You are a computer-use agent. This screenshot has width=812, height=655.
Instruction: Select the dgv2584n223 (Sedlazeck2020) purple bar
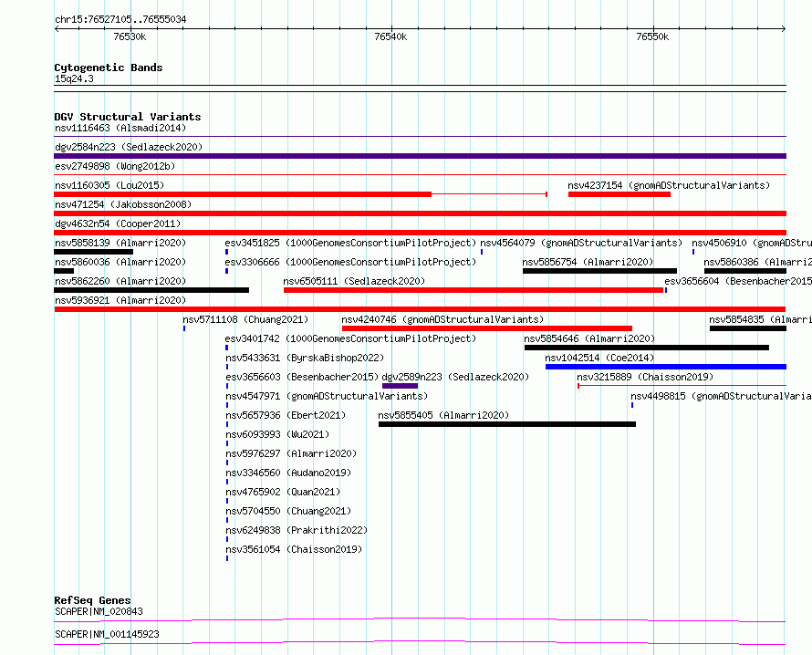pos(420,156)
